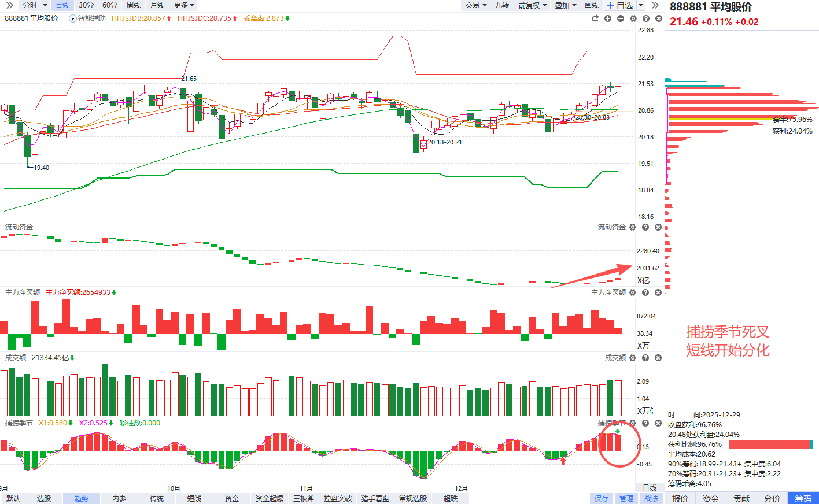Click the 战法 strategy button
The width and height of the screenshot is (819, 504).
(651, 498)
